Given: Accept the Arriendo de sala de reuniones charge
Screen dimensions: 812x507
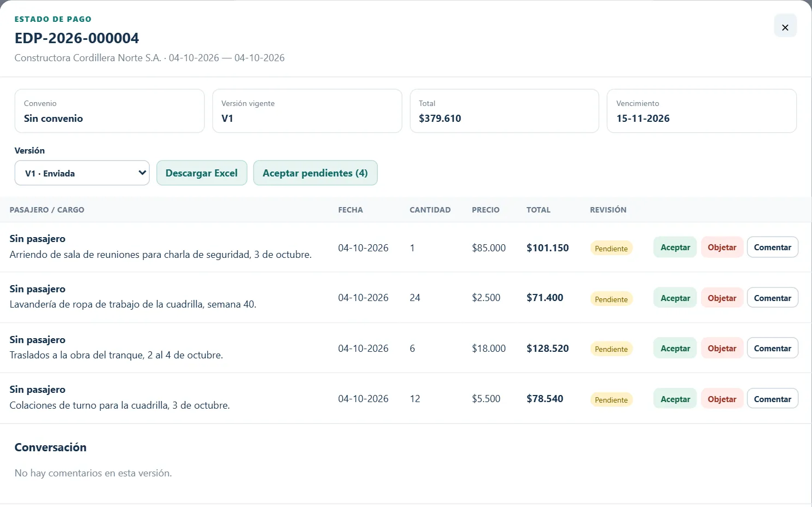Looking at the screenshot, I should coord(675,247).
